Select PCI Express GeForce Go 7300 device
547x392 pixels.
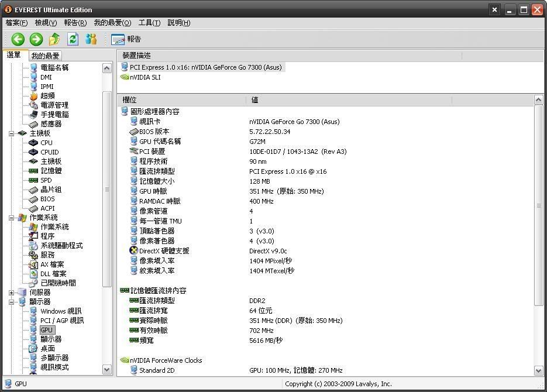click(202, 67)
